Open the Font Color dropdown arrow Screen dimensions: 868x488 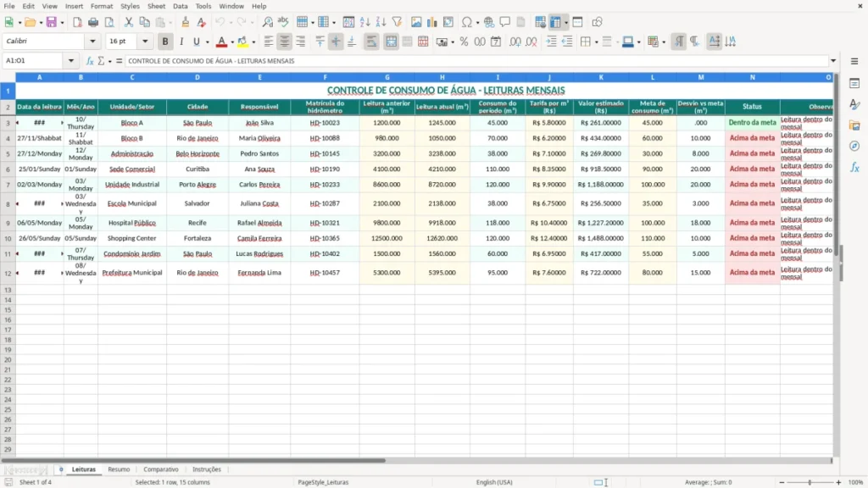232,42
